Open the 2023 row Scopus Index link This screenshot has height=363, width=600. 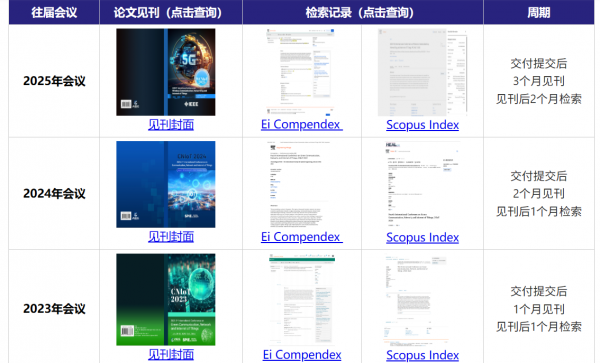point(422,355)
